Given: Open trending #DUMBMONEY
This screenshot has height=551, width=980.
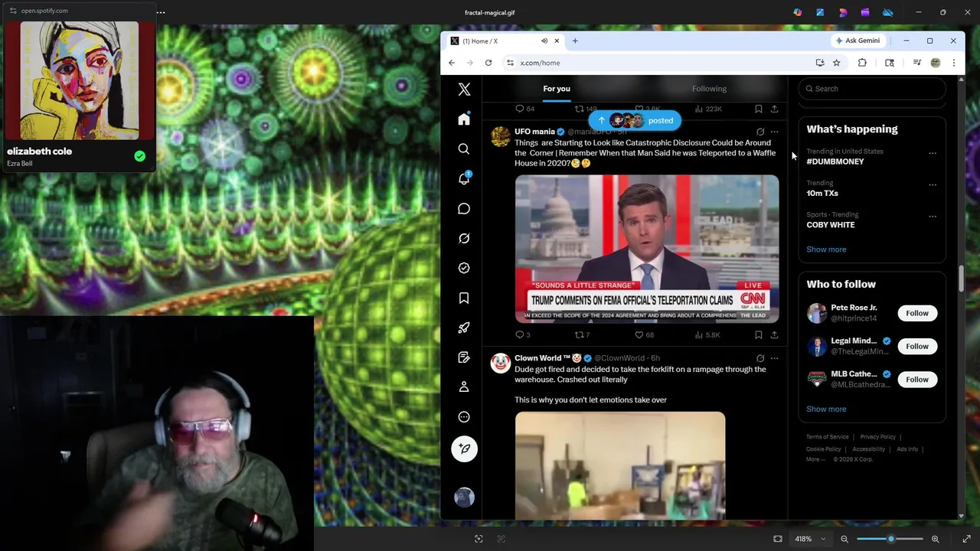Looking at the screenshot, I should (835, 161).
